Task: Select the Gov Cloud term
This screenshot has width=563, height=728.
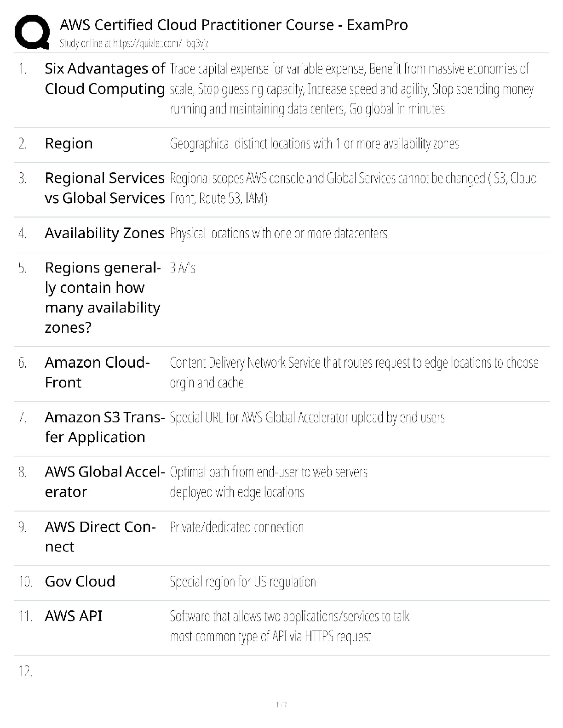Action: tap(80, 581)
